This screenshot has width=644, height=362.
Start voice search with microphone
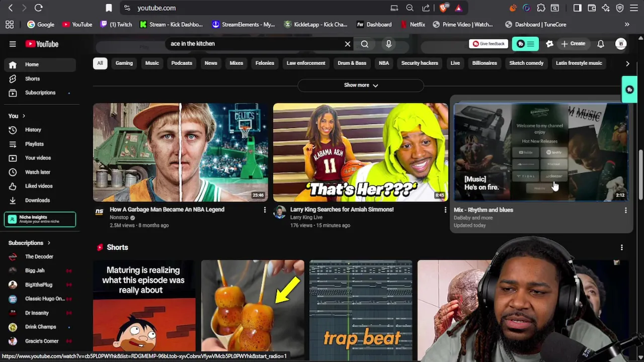click(x=388, y=44)
